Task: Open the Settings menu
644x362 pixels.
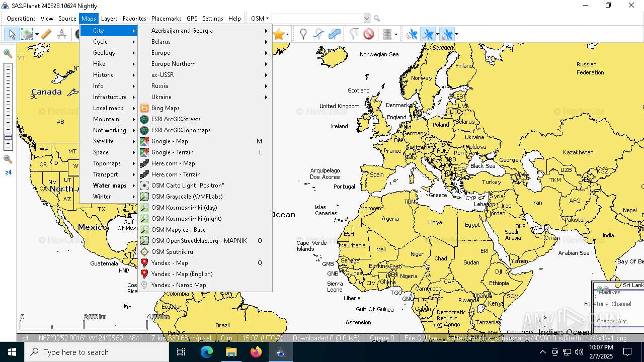Action: pos(213,18)
